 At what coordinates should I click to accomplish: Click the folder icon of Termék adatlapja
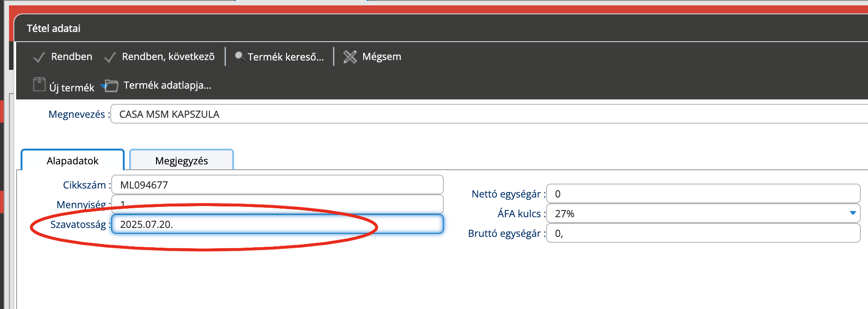[110, 86]
